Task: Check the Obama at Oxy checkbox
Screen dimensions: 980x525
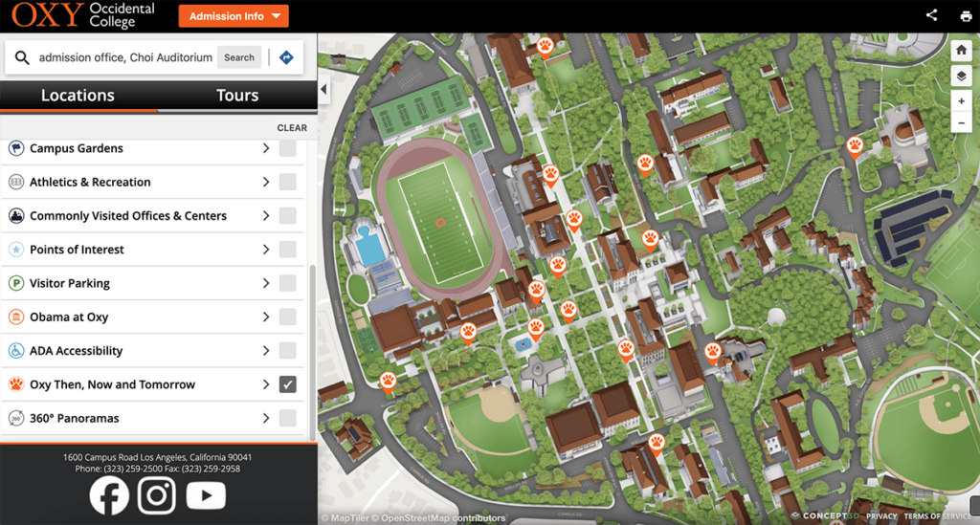Action: 287,317
